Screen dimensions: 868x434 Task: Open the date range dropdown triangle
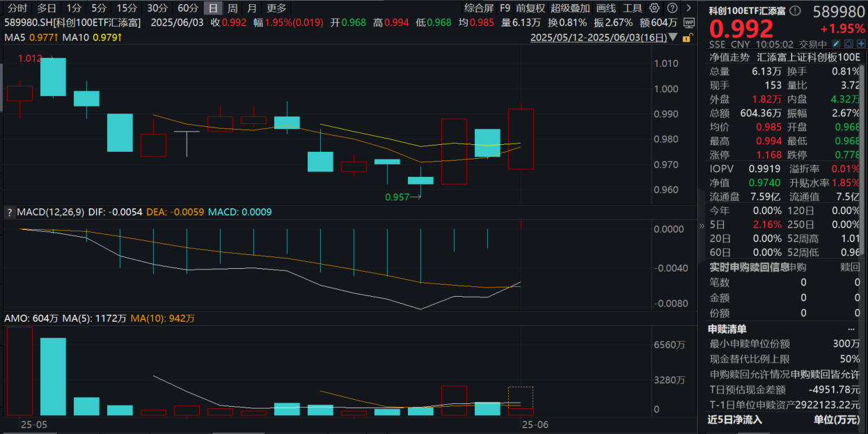tap(673, 38)
